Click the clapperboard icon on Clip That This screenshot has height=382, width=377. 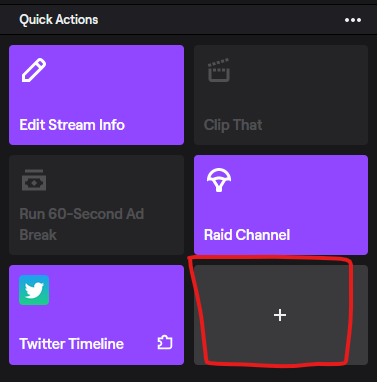coord(219,70)
